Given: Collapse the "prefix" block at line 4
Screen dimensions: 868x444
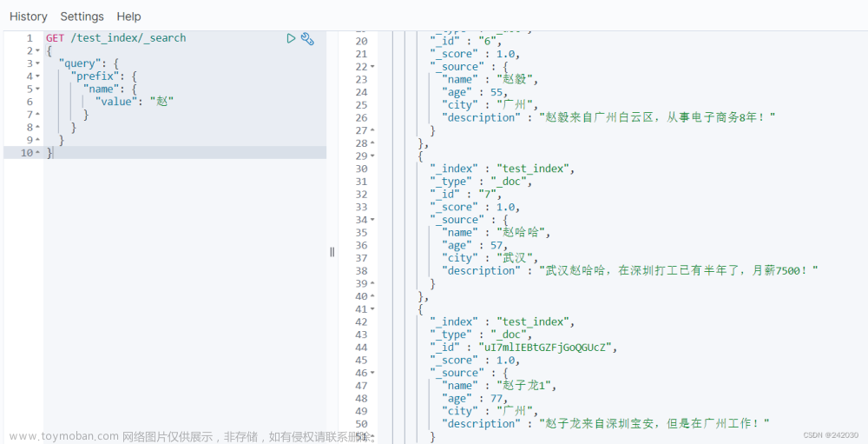Looking at the screenshot, I should [37, 76].
